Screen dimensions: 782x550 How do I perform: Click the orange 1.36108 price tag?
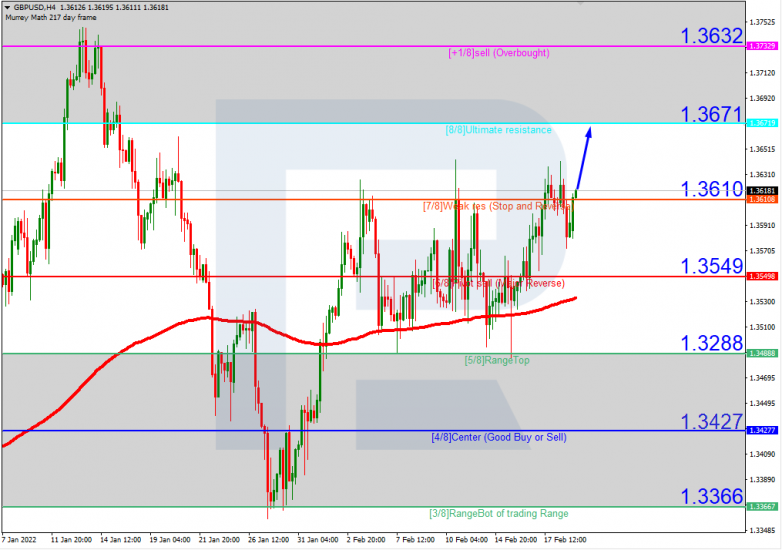coord(762,199)
